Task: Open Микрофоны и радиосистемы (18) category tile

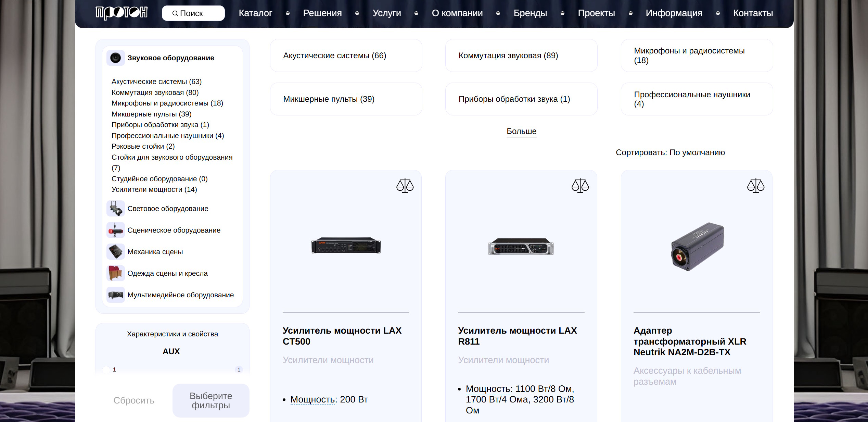Action: click(x=697, y=55)
